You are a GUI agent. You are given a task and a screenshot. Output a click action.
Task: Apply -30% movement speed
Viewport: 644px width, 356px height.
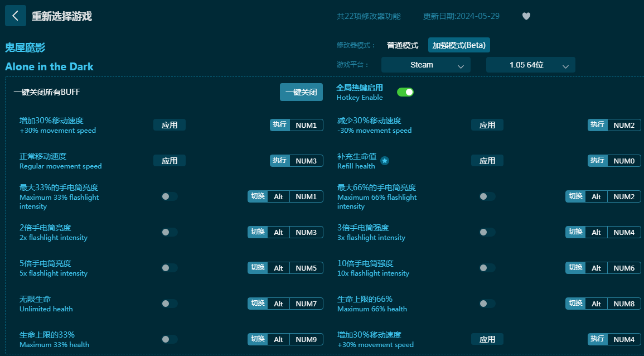[487, 125]
